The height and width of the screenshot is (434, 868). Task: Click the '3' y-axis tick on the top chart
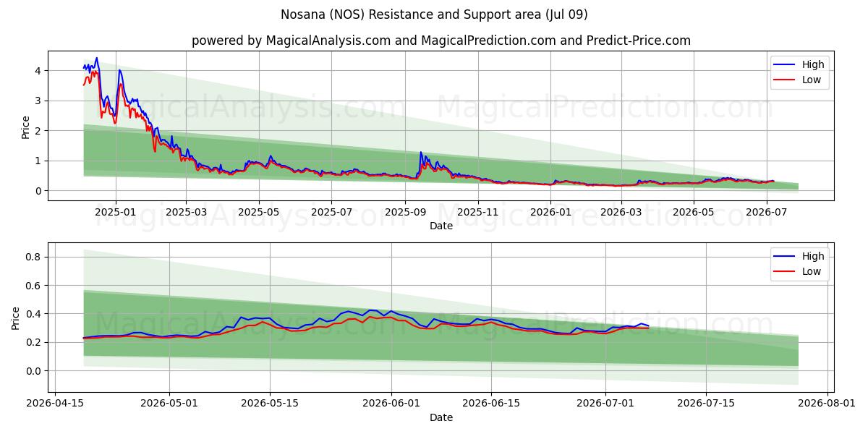(37, 101)
